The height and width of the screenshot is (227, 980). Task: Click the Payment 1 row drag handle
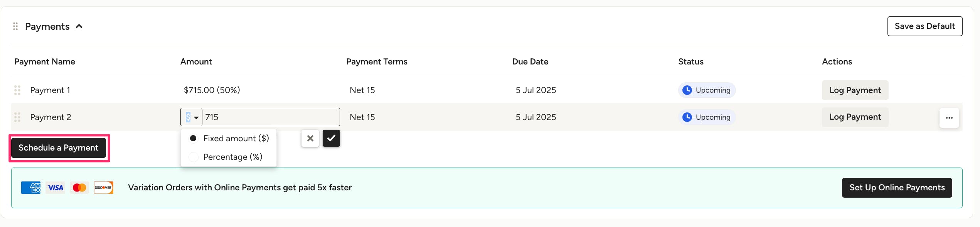point(17,90)
